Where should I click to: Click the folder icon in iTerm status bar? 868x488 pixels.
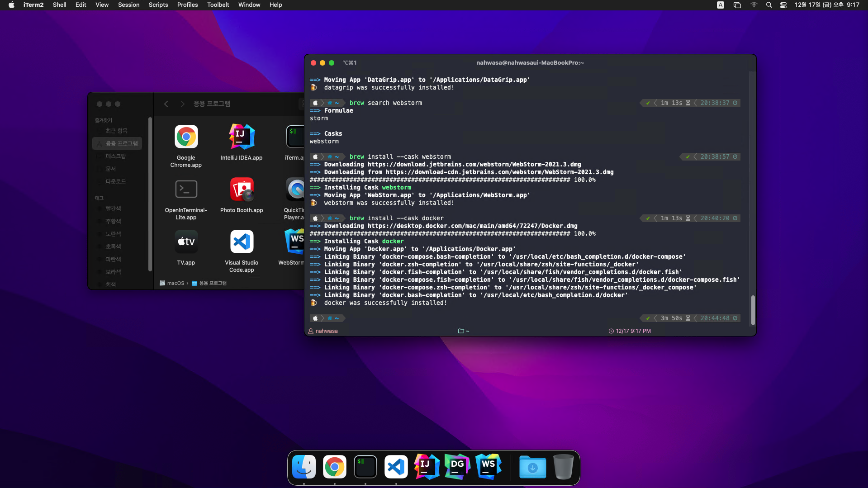461,331
